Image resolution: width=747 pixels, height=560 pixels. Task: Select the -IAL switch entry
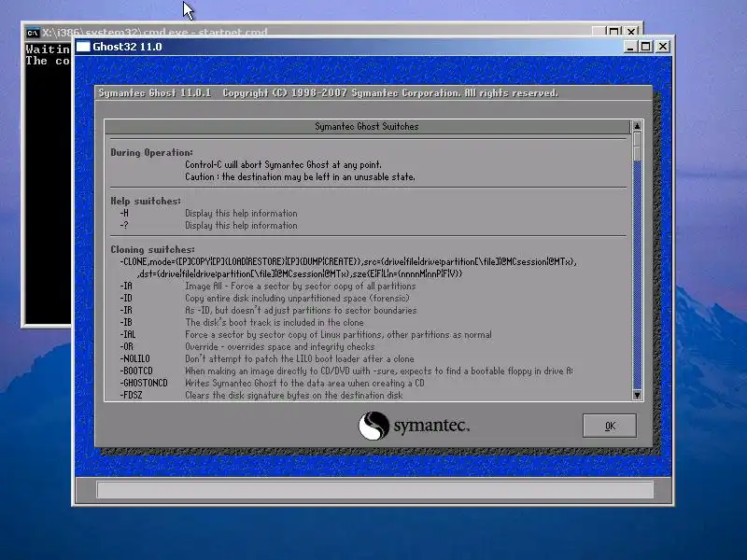pyautogui.click(x=128, y=334)
